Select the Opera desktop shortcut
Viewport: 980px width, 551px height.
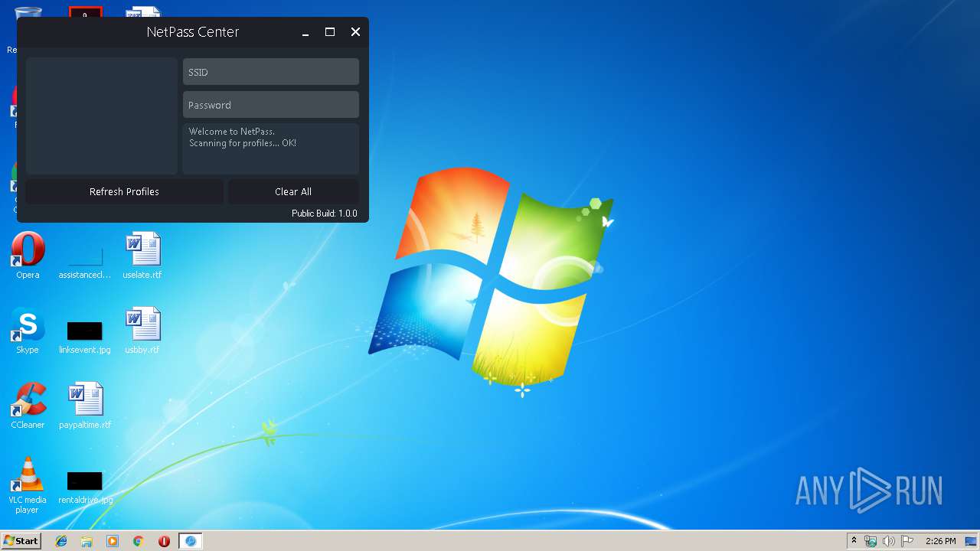[x=28, y=256]
